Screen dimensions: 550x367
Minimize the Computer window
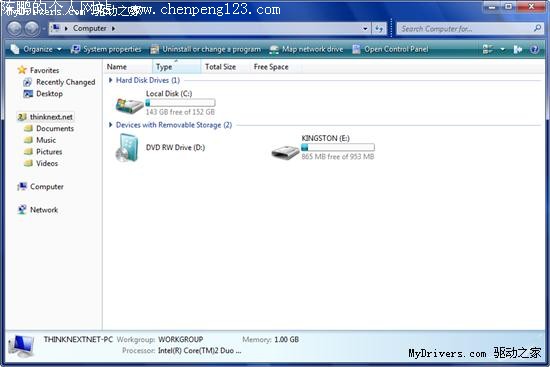click(493, 6)
